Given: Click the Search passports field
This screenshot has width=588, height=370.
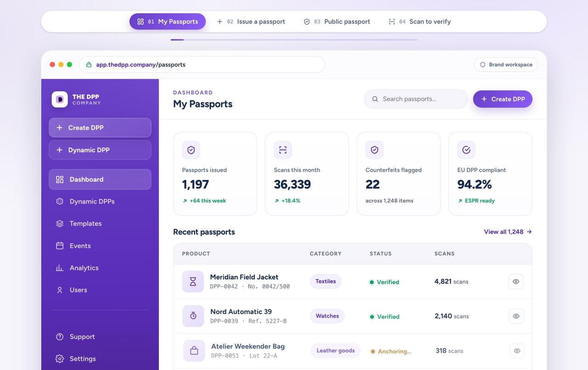Looking at the screenshot, I should click(416, 99).
